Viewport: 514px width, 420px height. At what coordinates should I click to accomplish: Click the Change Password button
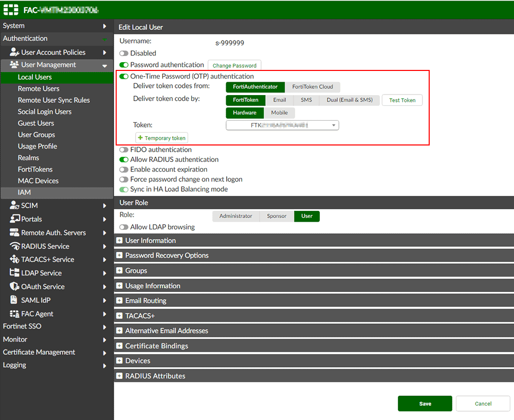coord(234,65)
